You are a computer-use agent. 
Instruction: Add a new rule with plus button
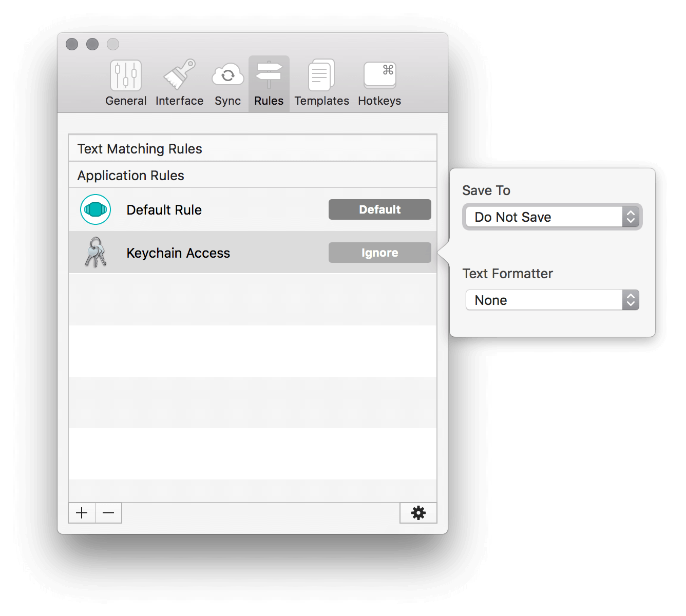82,513
